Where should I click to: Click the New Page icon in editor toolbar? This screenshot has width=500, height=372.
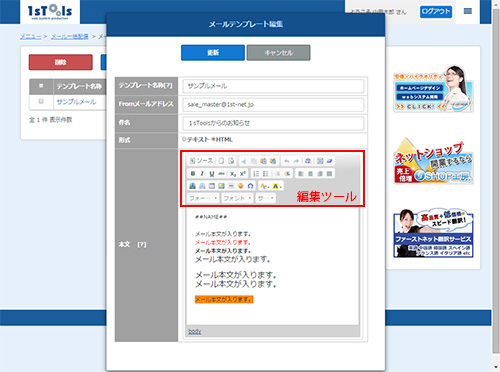(221, 161)
